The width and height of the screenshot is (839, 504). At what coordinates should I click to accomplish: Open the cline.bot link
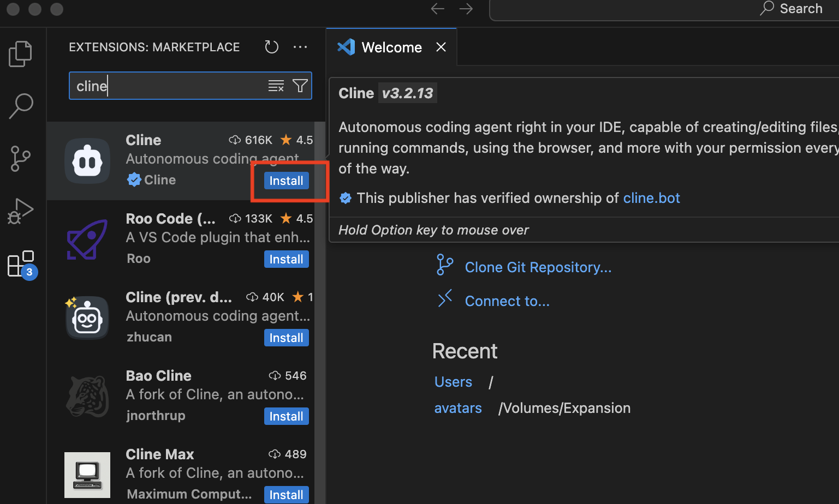click(x=651, y=198)
